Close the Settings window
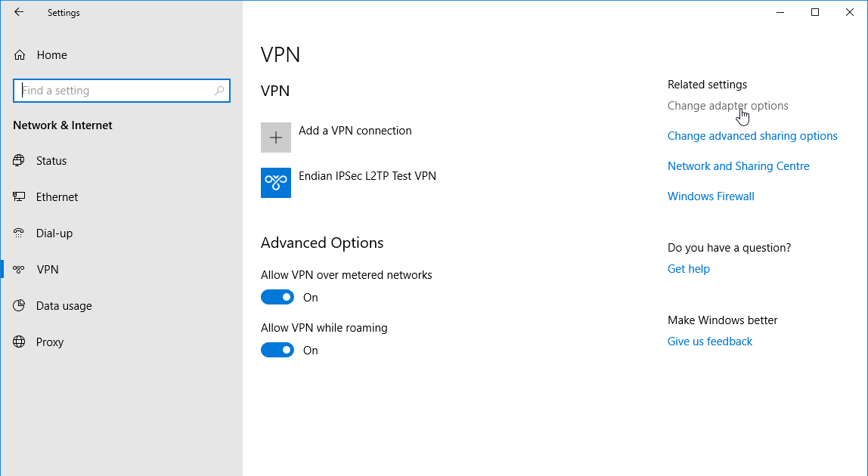The image size is (868, 476). click(x=850, y=12)
